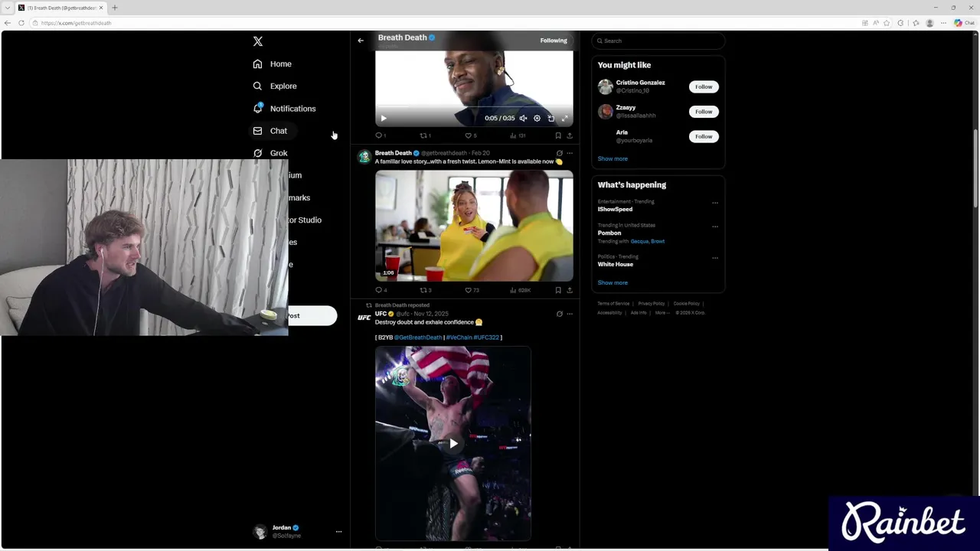Viewport: 980px width, 551px height.
Task: Show more under What's happening
Action: [x=612, y=282]
